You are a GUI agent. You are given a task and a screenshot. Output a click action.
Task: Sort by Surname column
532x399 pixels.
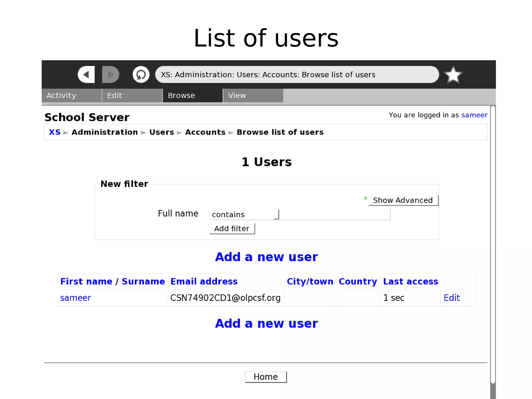(143, 281)
